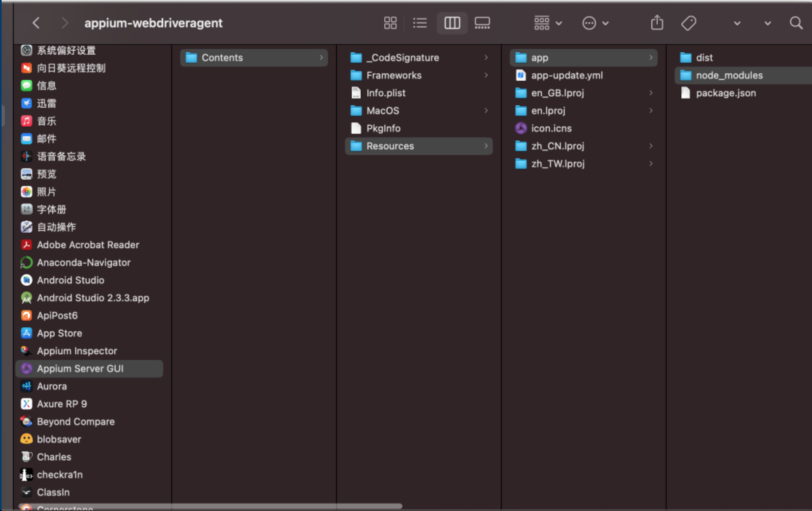Open the MacOS folder
The width and height of the screenshot is (812, 511).
[x=419, y=111]
